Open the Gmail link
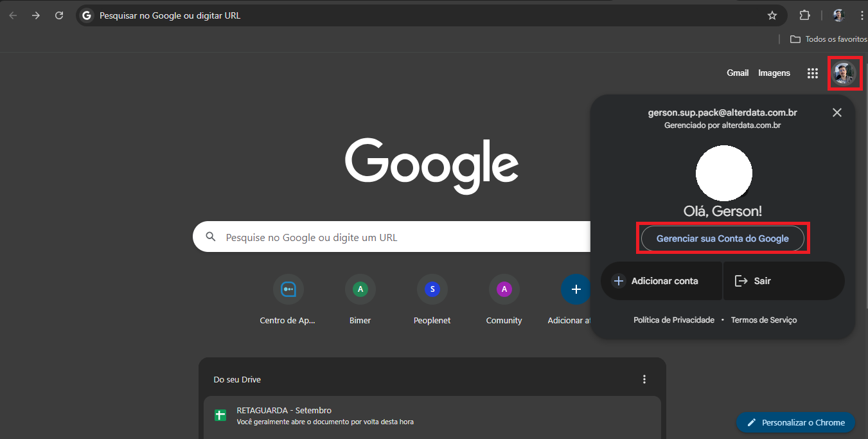This screenshot has height=439, width=868. click(x=738, y=73)
